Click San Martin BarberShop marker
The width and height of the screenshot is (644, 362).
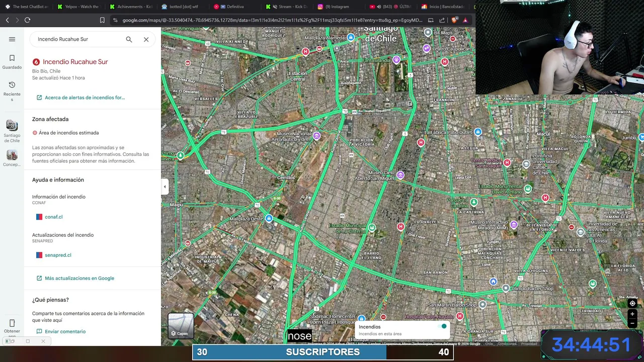coord(482,305)
